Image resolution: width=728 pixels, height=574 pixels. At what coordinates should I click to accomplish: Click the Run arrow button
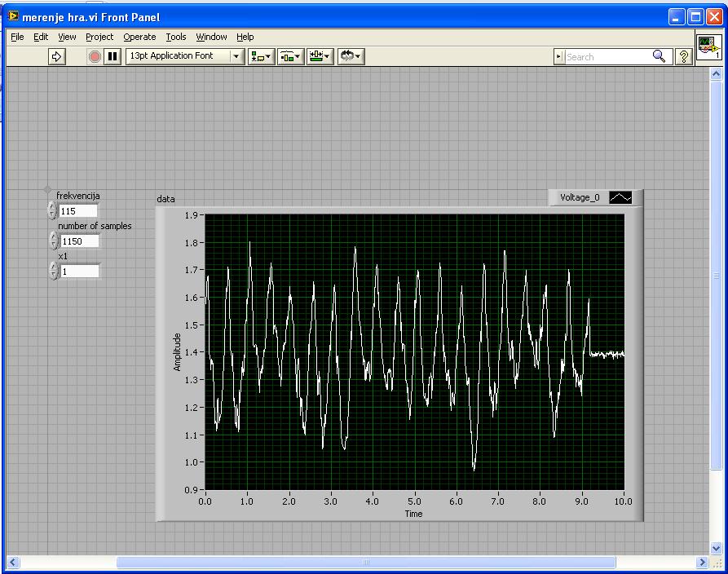pyautogui.click(x=56, y=56)
